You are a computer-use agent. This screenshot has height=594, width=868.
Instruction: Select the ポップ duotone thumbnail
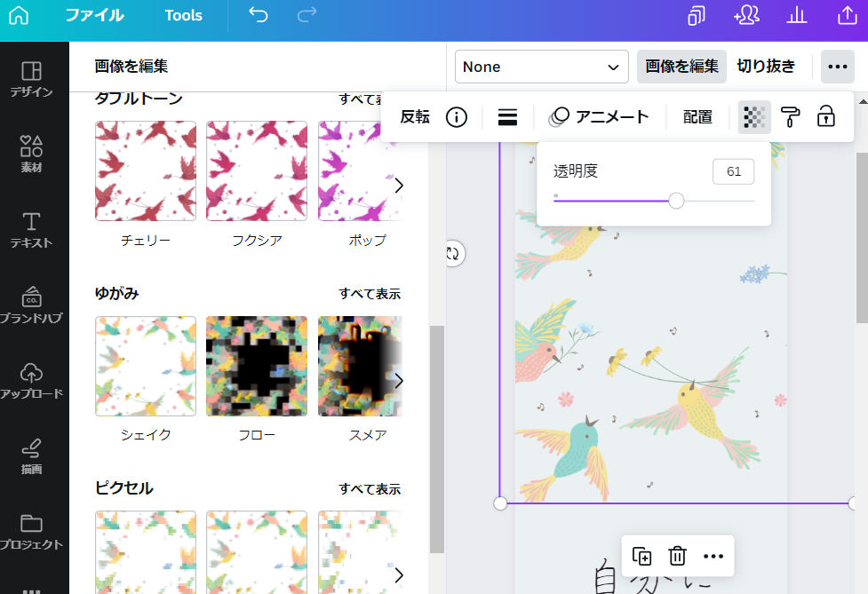coord(360,170)
